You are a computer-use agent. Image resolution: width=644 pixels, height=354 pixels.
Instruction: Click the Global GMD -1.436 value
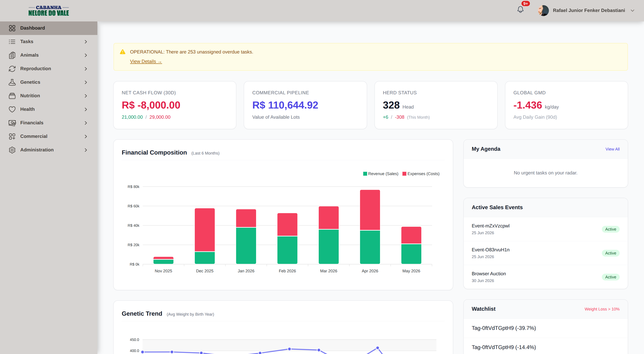[527, 105]
